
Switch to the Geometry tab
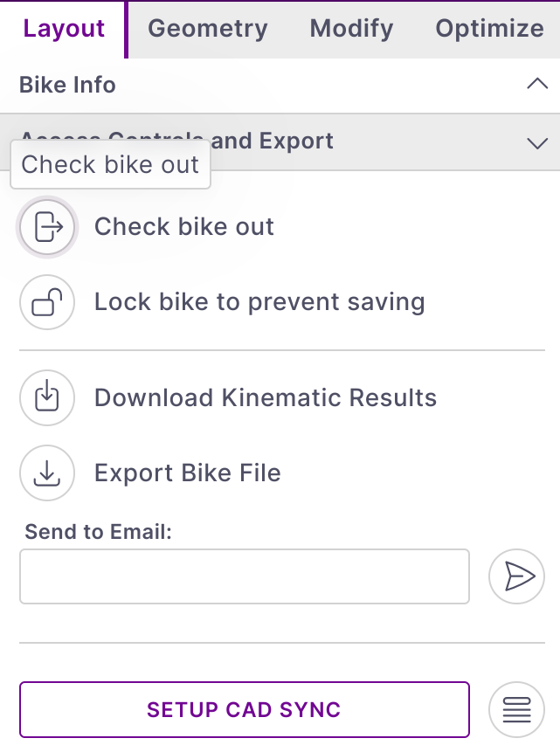pos(208,29)
